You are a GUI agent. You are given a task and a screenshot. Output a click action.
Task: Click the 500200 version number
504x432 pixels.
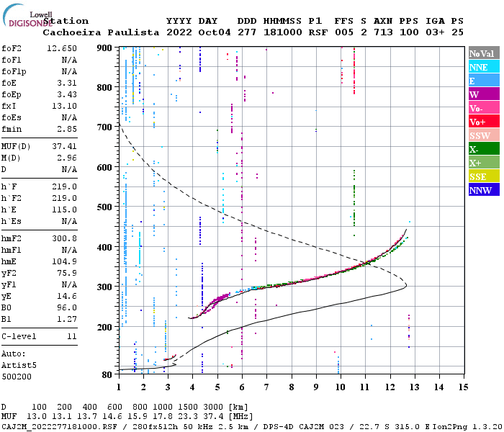[x=17, y=377]
